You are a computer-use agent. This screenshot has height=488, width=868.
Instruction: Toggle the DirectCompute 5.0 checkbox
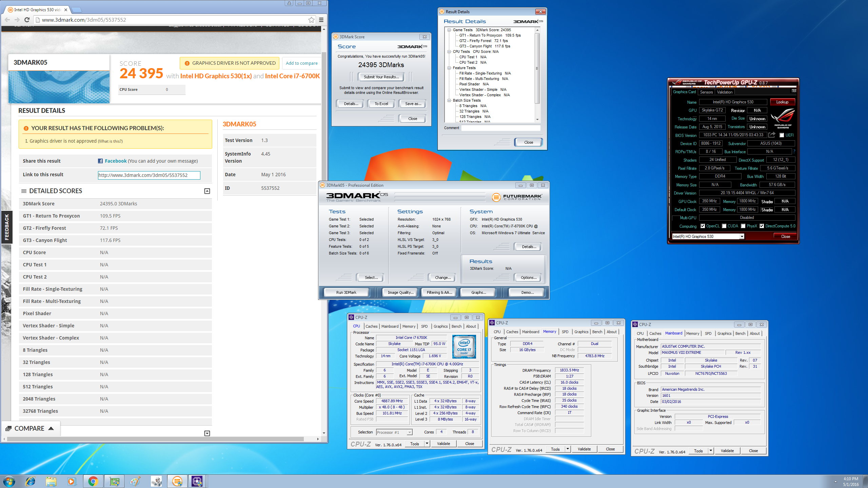762,226
